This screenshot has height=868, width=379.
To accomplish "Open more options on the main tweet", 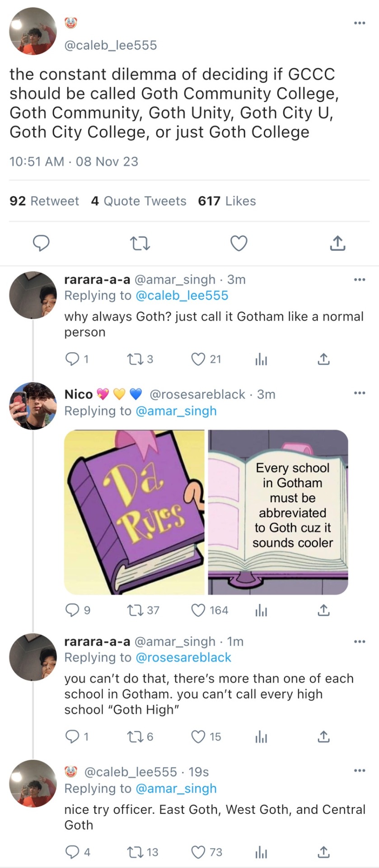I will point(360,23).
